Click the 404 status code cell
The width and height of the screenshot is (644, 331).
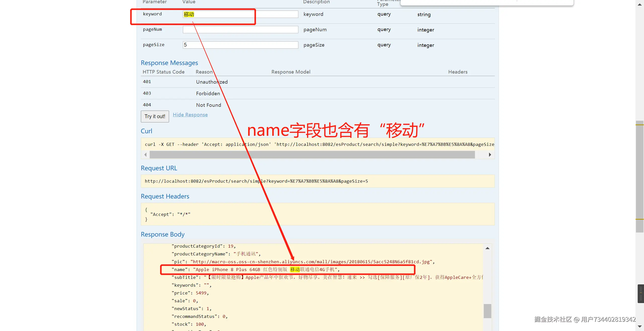click(147, 105)
